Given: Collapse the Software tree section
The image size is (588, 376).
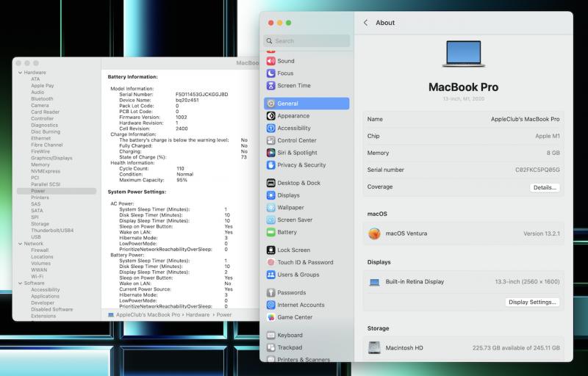Looking at the screenshot, I should click(x=20, y=283).
